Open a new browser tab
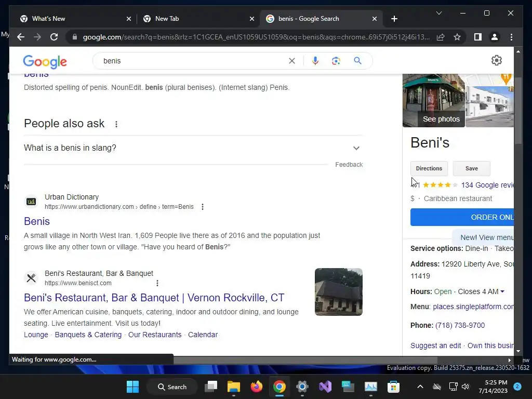 tap(394, 19)
